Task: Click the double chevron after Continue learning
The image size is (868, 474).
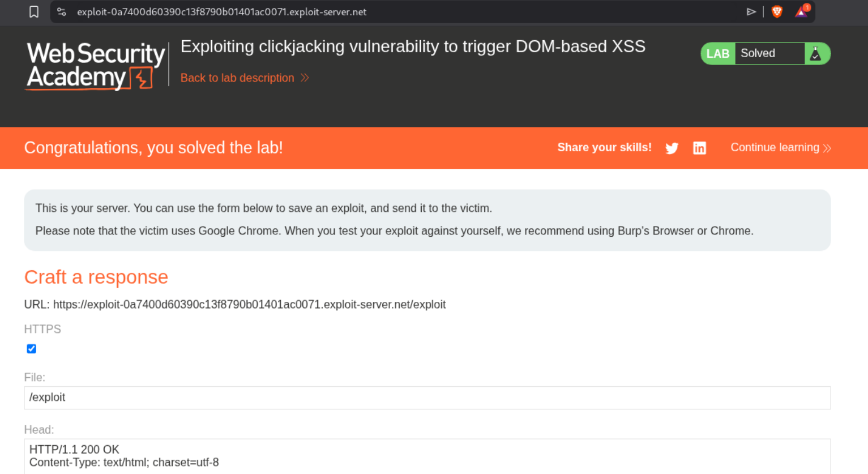Action: pos(827,148)
